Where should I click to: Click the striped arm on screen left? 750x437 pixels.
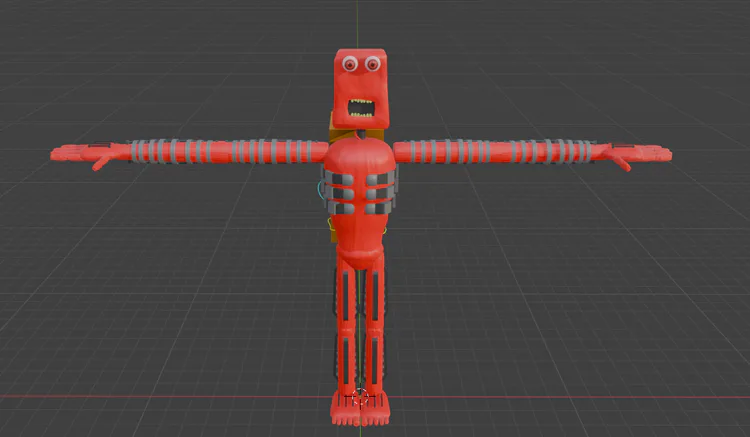[229, 151]
